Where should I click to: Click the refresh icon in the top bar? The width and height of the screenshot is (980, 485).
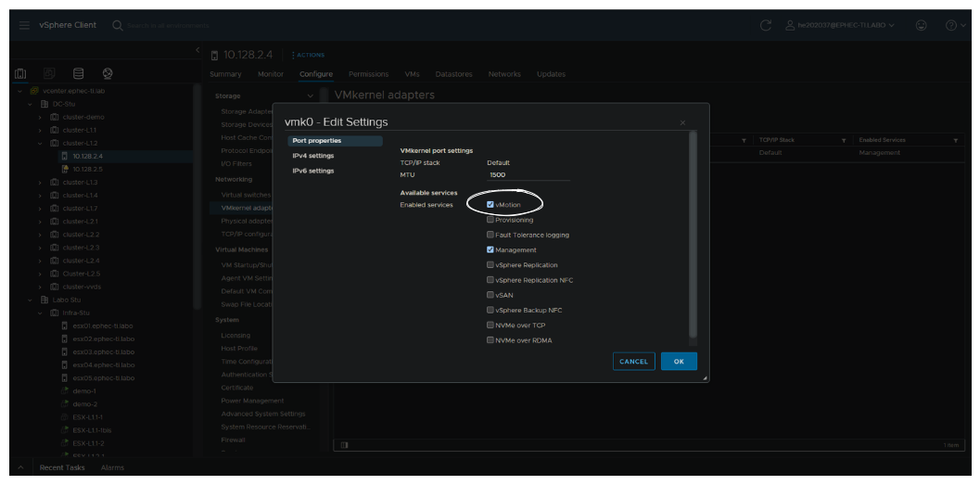[765, 25]
